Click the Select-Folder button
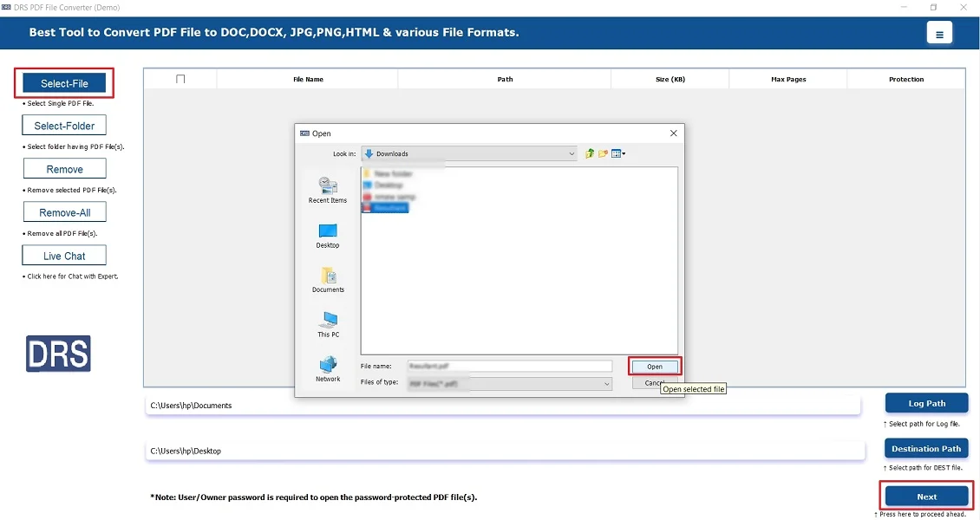Viewport: 980px width, 520px height. 64,126
